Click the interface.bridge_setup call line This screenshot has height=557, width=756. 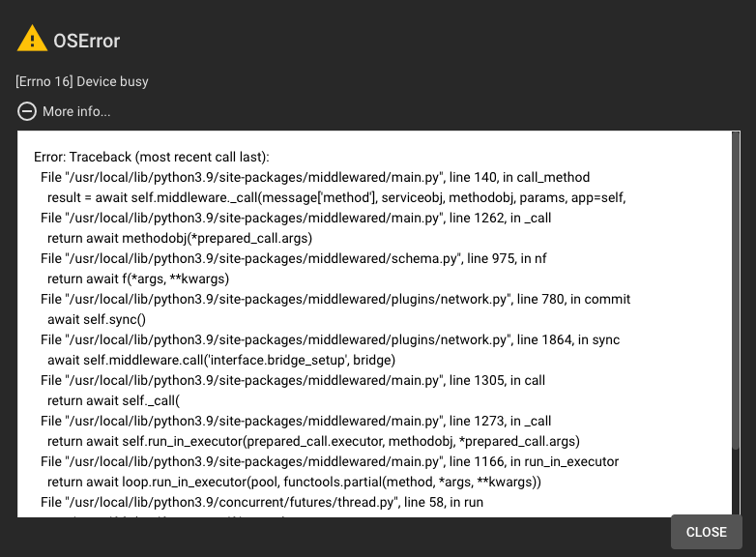coord(221,361)
